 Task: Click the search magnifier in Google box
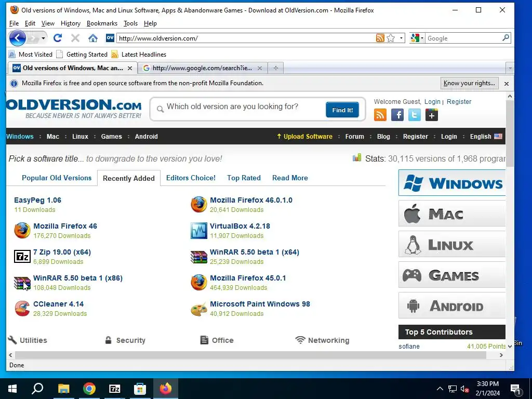coord(506,38)
